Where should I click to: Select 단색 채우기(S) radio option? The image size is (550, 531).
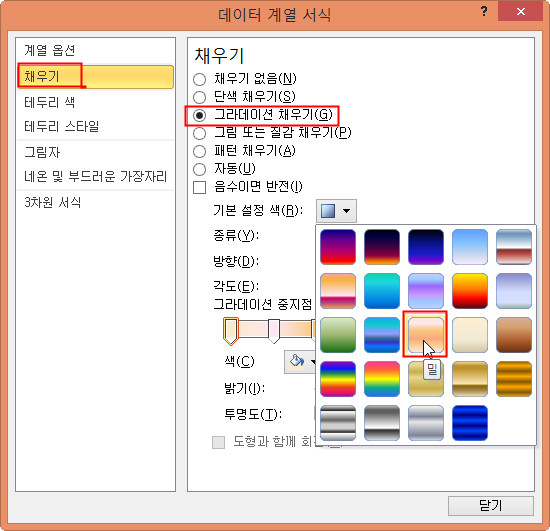tap(199, 97)
